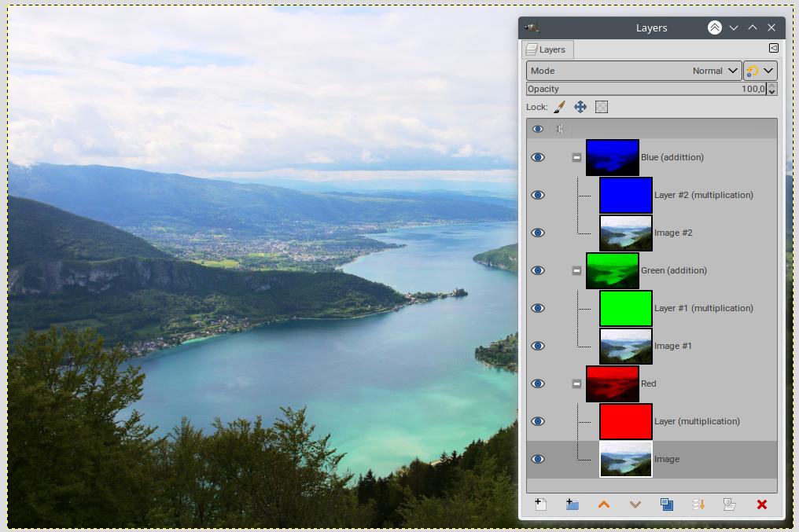Hide the Layer #2 (multiplication) layer
This screenshot has height=532, width=799.
pyautogui.click(x=538, y=195)
